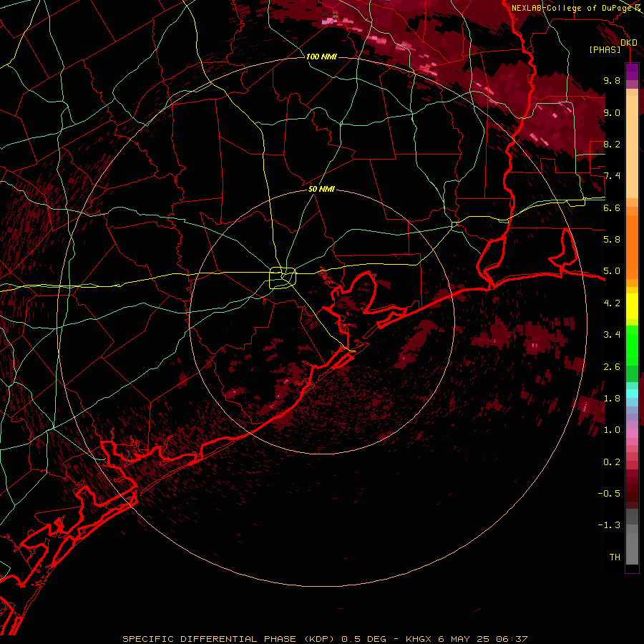644x644 pixels.
Task: Select the 5.8 legend label
Action: [612, 240]
